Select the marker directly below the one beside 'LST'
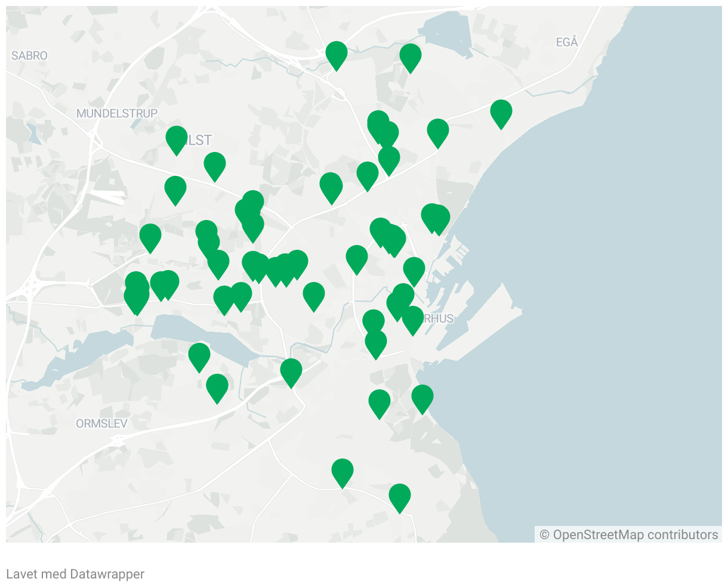728x588 pixels. click(x=175, y=188)
